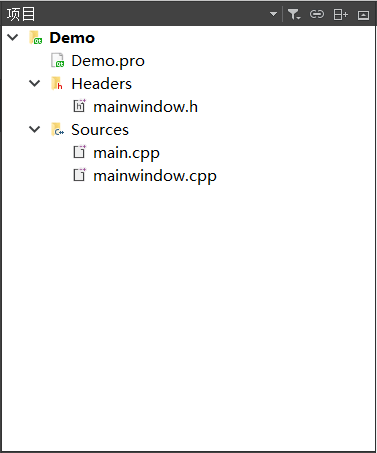Click the Demo.pro file icon
The image size is (377, 453).
[x=57, y=60]
